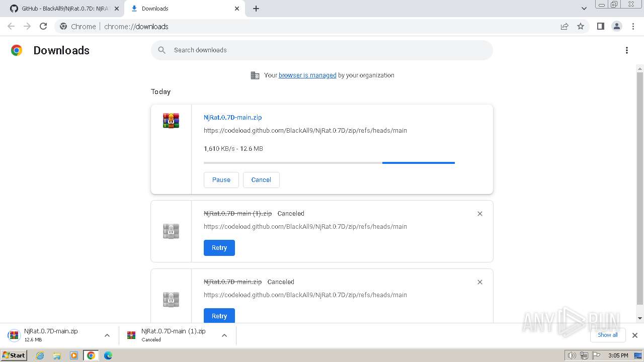Click the WinRAR icon of NjRat.0.7D-main.zip
The image size is (644, 362).
pyautogui.click(x=171, y=121)
